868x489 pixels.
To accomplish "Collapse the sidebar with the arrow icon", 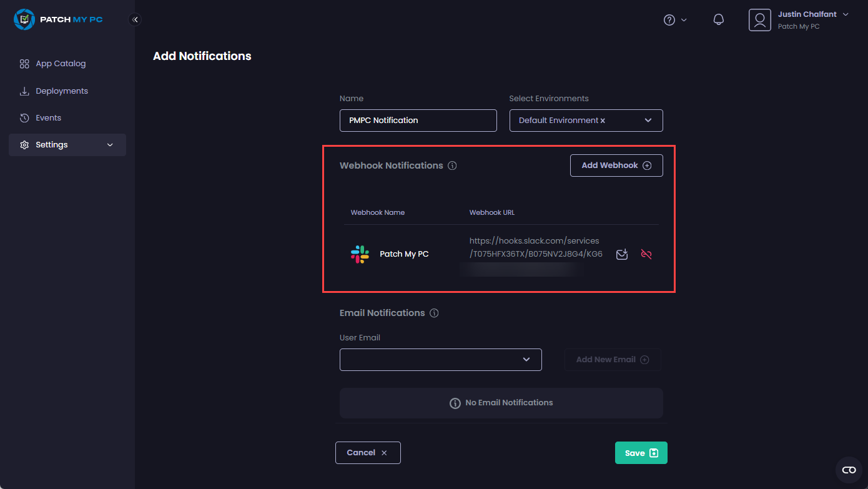I will tap(135, 19).
